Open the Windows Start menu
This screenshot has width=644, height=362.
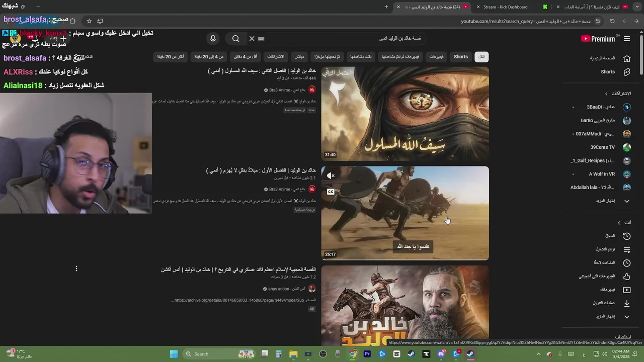click(x=174, y=354)
